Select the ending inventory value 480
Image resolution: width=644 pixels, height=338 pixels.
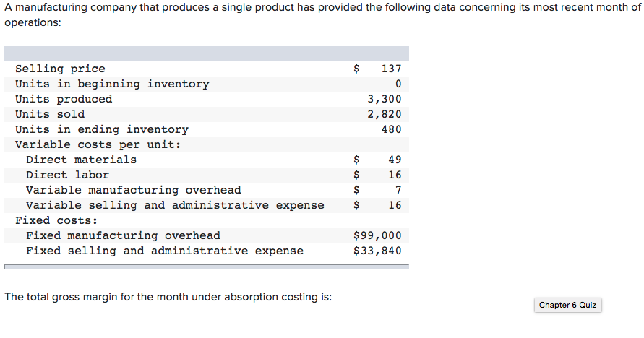[x=390, y=129]
